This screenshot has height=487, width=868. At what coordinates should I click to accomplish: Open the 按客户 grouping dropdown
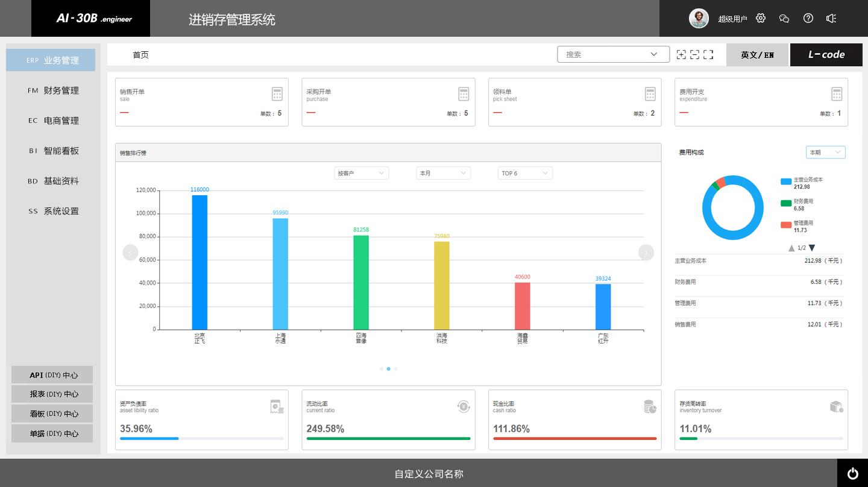[361, 173]
